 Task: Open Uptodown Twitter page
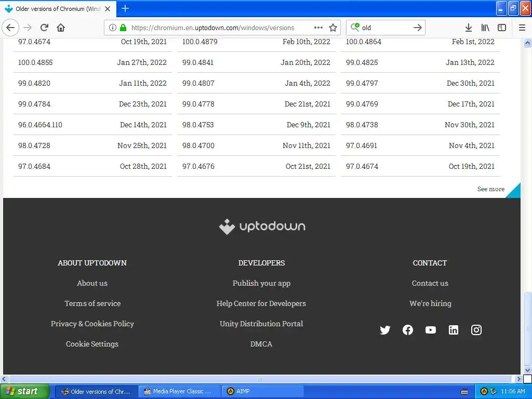click(385, 330)
